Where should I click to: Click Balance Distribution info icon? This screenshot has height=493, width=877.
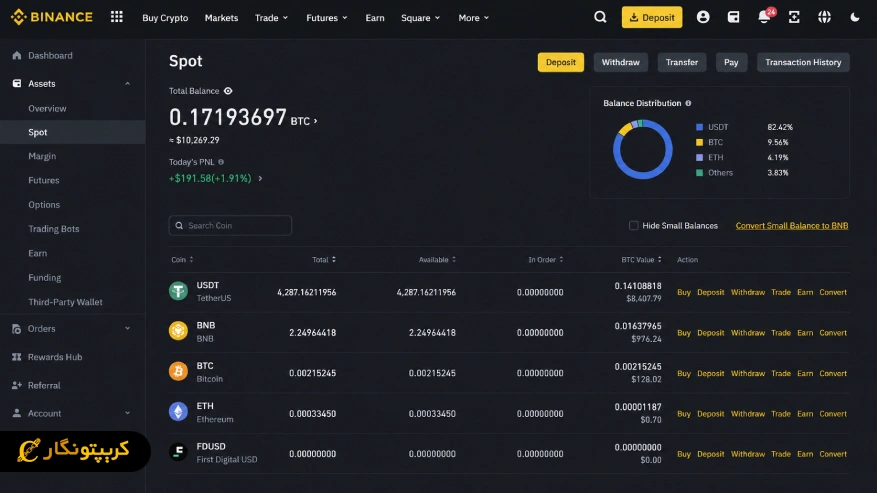pyautogui.click(x=689, y=103)
